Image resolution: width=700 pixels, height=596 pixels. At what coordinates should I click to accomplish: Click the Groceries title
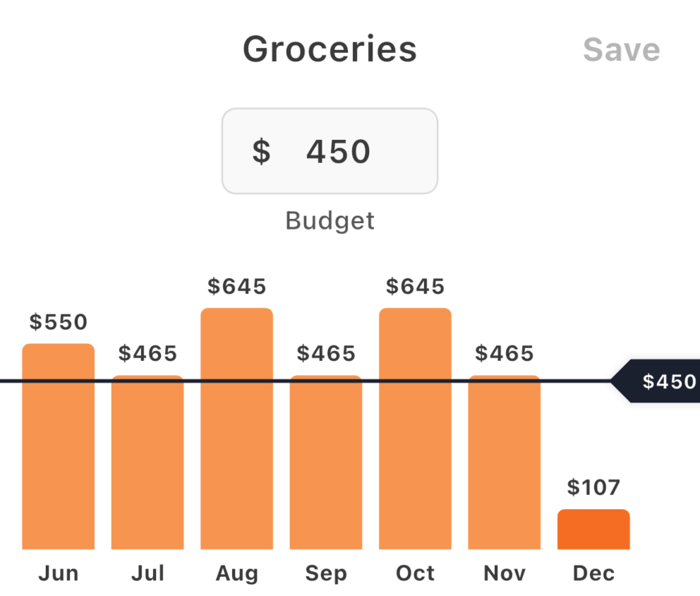(x=329, y=49)
